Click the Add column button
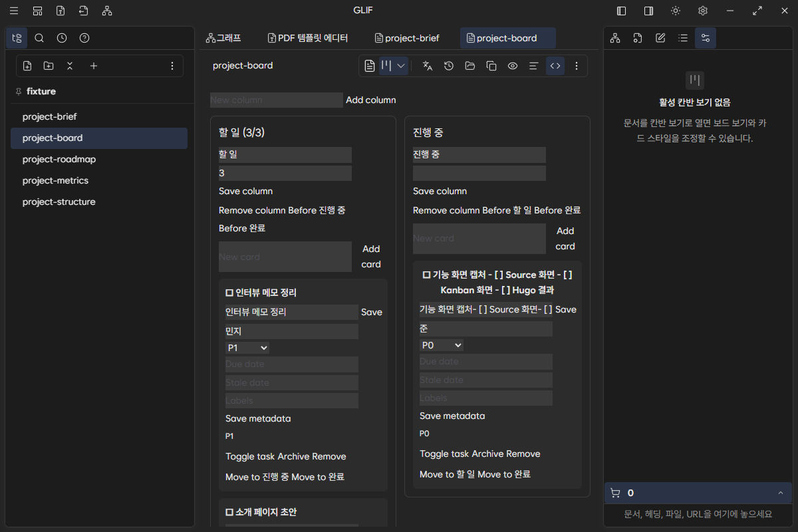Screen dimensions: 798x532 point(371,100)
